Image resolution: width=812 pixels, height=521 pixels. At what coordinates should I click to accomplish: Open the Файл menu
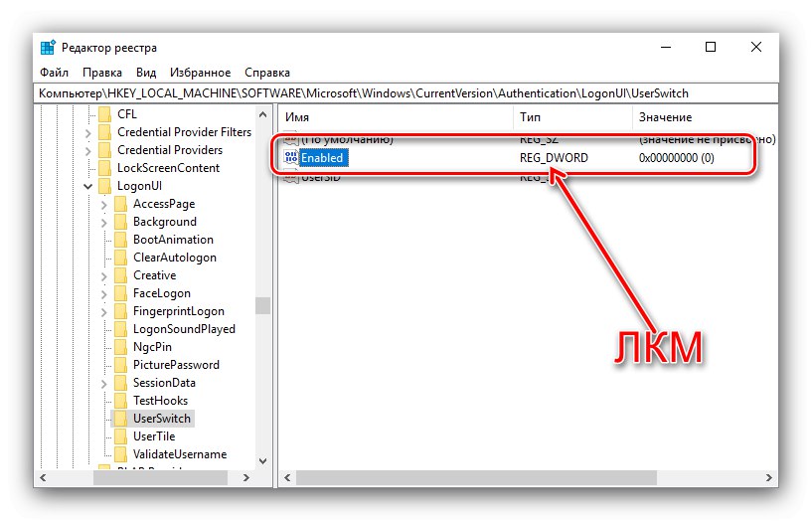pos(54,73)
